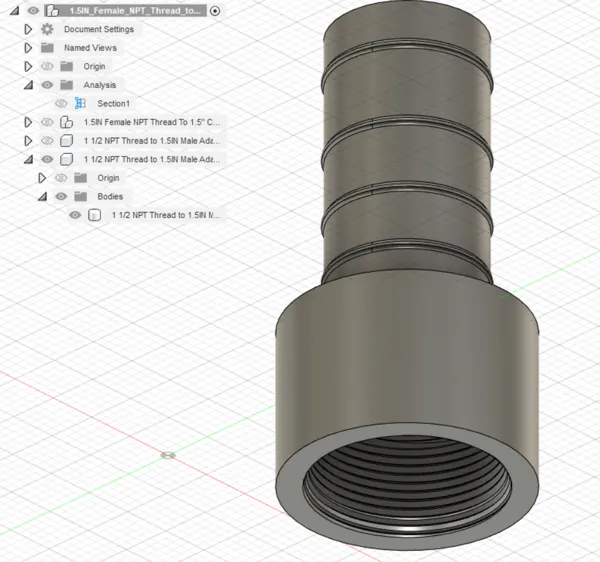Click the Document Settings gear icon

tap(47, 29)
